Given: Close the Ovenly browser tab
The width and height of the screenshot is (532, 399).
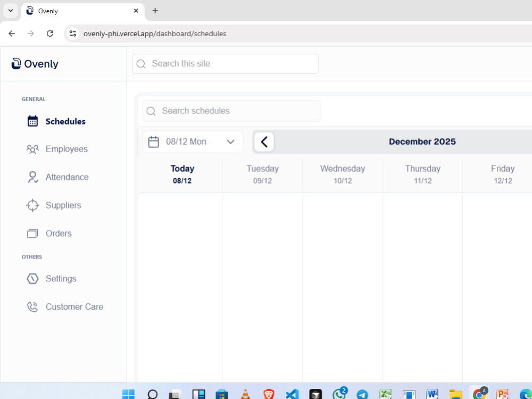Looking at the screenshot, I should coord(136,11).
